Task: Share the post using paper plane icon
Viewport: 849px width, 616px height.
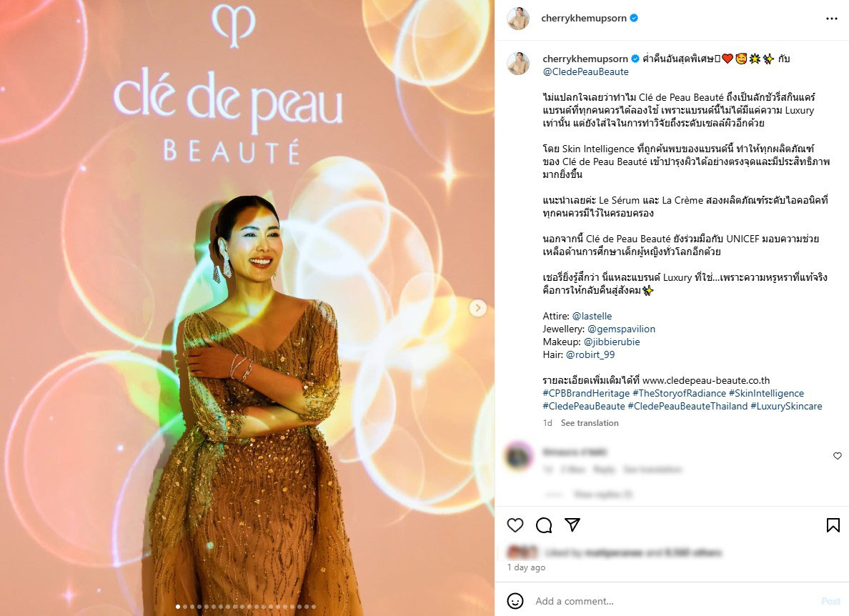Action: click(x=572, y=525)
